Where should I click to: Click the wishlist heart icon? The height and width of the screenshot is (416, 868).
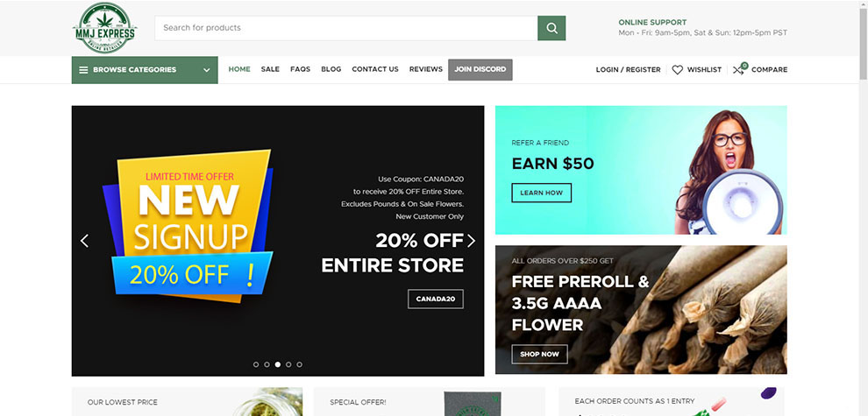(x=677, y=70)
